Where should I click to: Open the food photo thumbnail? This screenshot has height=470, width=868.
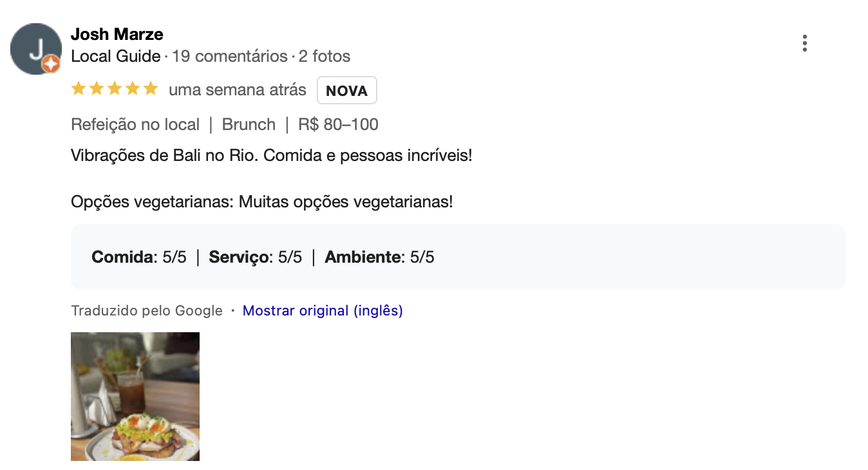pos(135,397)
